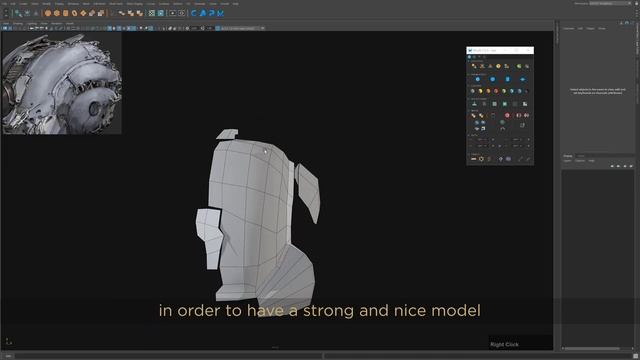Click the purple rectangle icon in tool window's bottom row

[x=508, y=159]
